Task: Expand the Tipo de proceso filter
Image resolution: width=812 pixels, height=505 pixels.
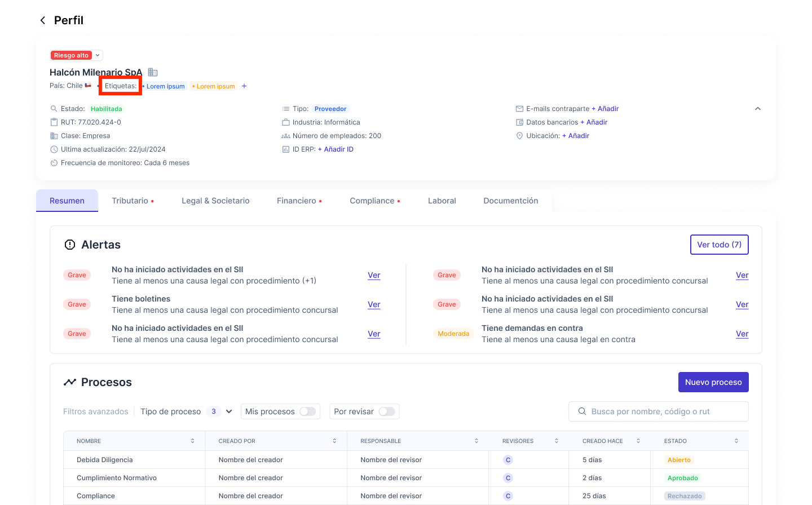Action: pyautogui.click(x=229, y=411)
